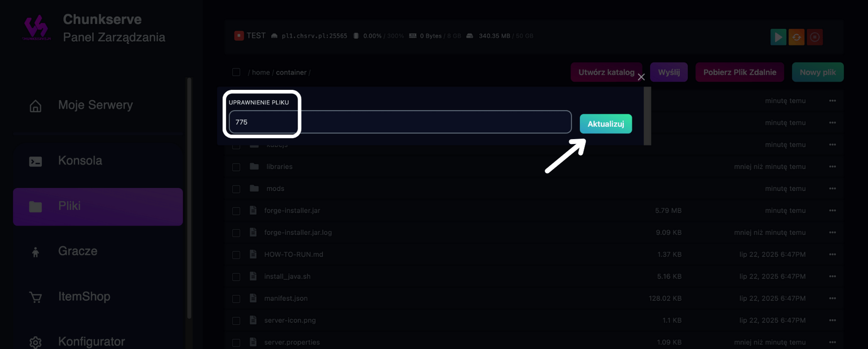Open the options menu for install_java.sh
The width and height of the screenshot is (868, 349).
(832, 276)
